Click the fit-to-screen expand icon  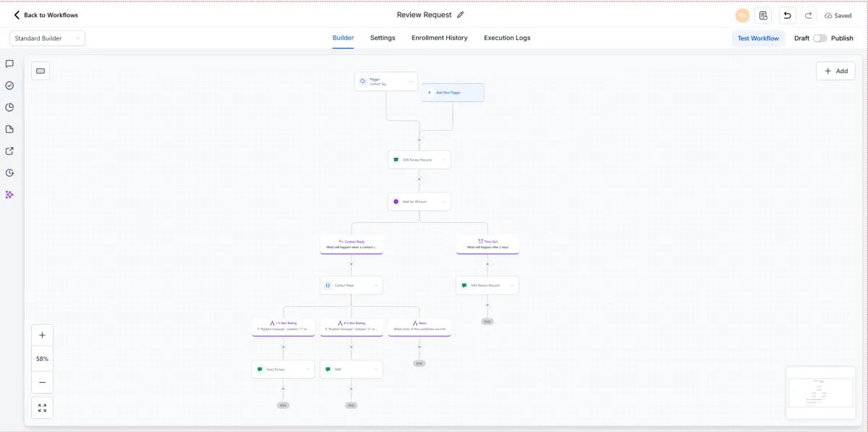pos(42,407)
